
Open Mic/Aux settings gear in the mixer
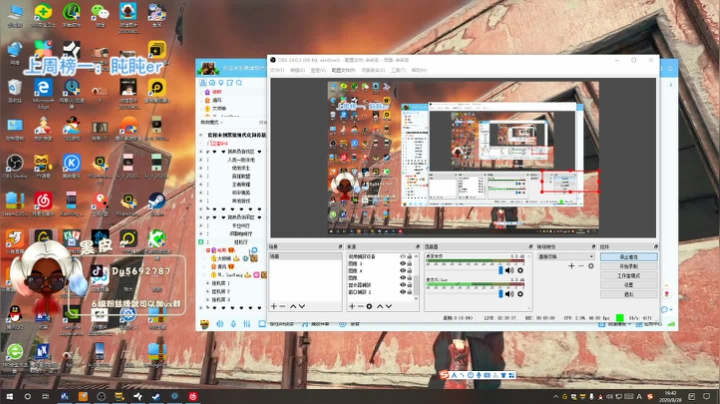pos(520,294)
